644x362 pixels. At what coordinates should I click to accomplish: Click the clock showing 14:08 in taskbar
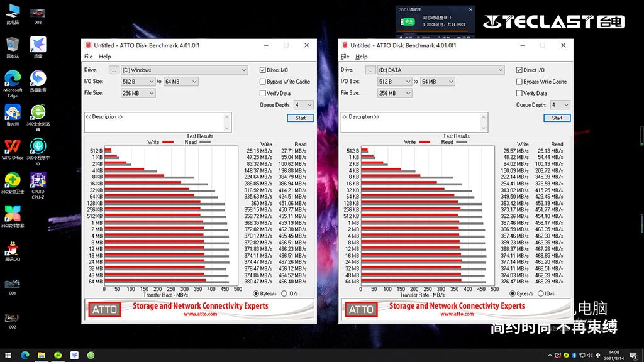(x=614, y=356)
